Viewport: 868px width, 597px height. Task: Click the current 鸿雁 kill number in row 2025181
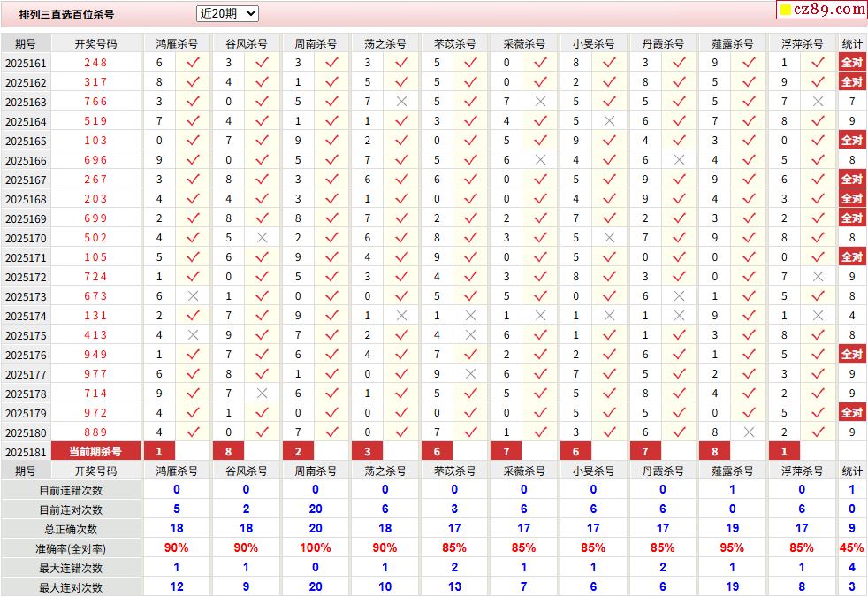(159, 451)
